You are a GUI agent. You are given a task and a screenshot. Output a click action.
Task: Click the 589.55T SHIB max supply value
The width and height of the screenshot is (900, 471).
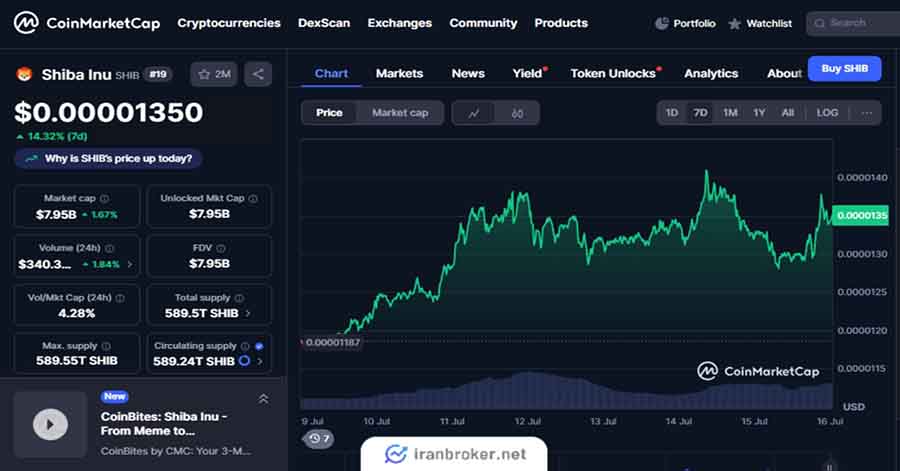click(77, 361)
